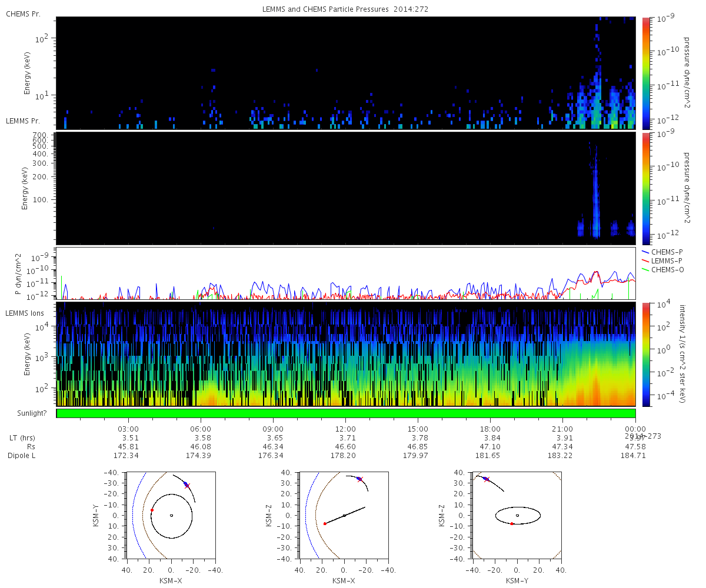
Task: Click the red X marker in KSM-Y/KSM-Z plot
Action: coord(487,480)
